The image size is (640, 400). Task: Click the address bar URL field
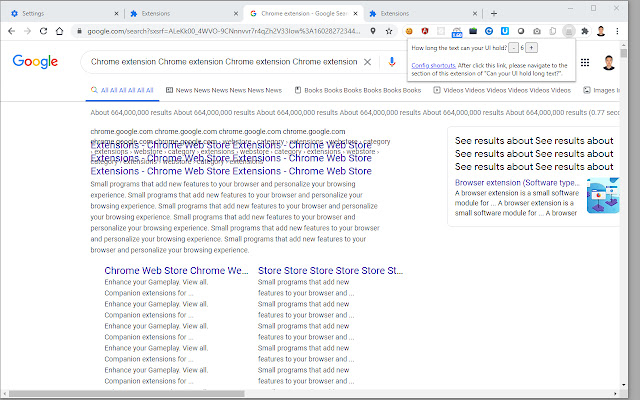[x=224, y=31]
